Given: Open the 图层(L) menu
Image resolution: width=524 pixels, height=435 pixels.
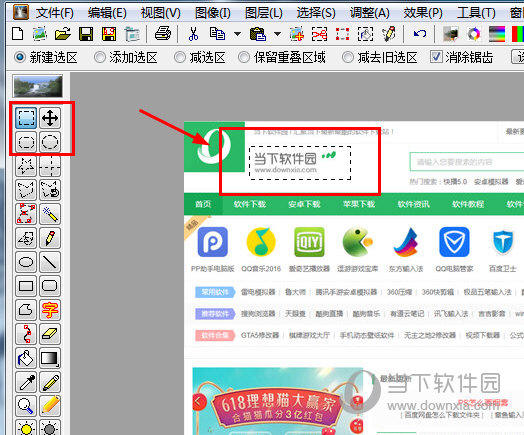Looking at the screenshot, I should 264,13.
